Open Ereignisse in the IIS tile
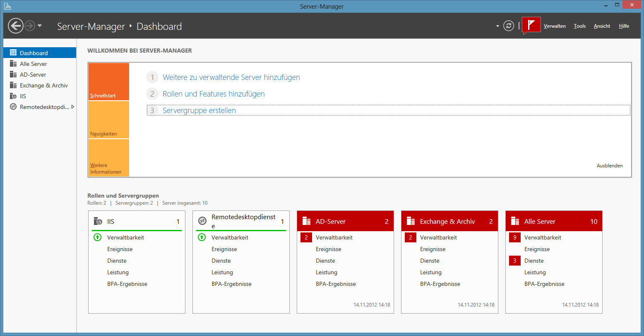 click(x=120, y=249)
